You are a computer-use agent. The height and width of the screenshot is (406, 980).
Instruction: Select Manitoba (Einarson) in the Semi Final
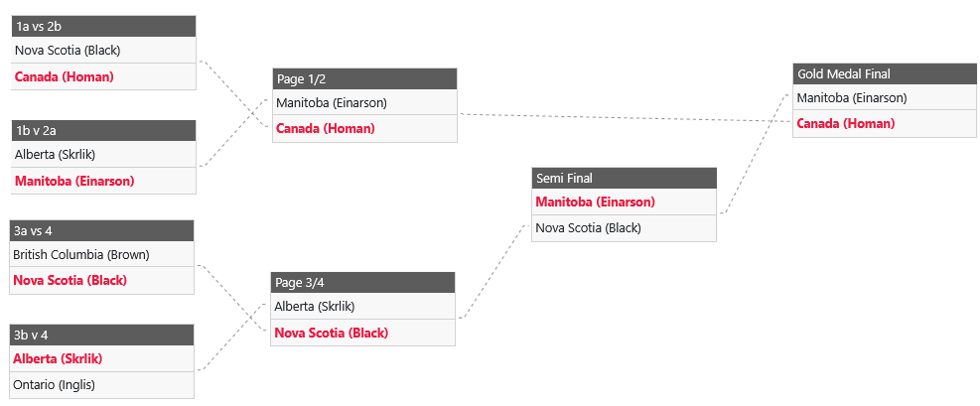click(x=595, y=203)
